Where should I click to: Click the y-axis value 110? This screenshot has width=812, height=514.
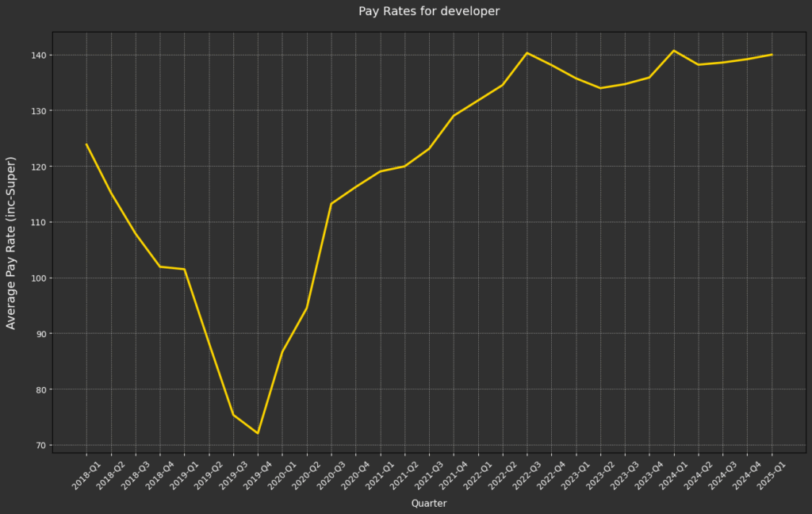pyautogui.click(x=40, y=222)
